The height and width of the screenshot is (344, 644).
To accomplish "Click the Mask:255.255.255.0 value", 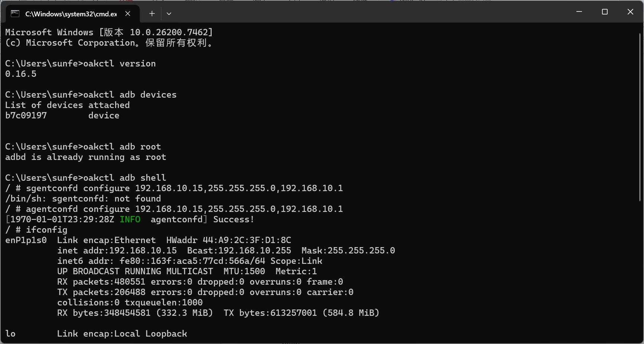I will 348,250.
